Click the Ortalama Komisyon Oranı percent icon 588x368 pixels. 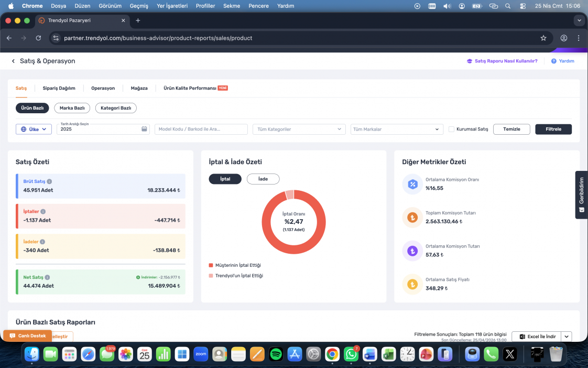(x=412, y=184)
